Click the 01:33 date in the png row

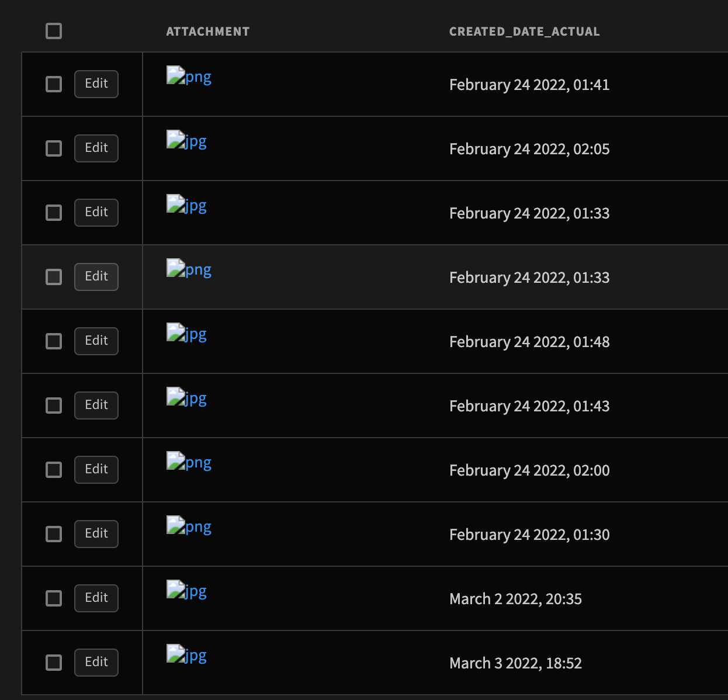[529, 278]
